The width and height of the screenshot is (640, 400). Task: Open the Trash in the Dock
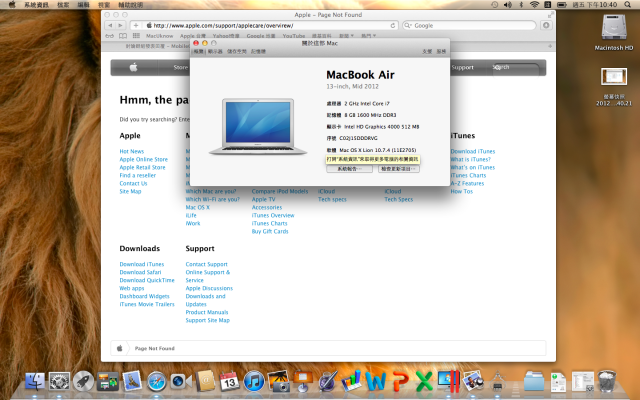607,382
